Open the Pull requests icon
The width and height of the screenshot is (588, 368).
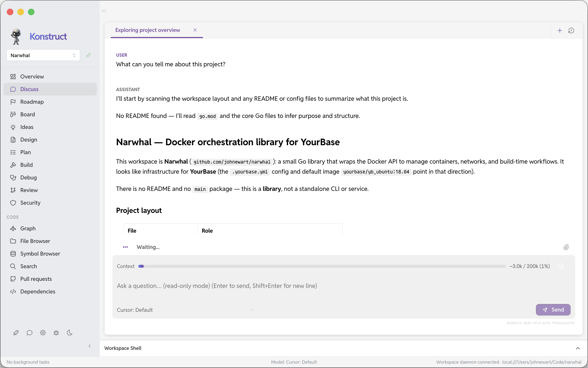pos(13,279)
